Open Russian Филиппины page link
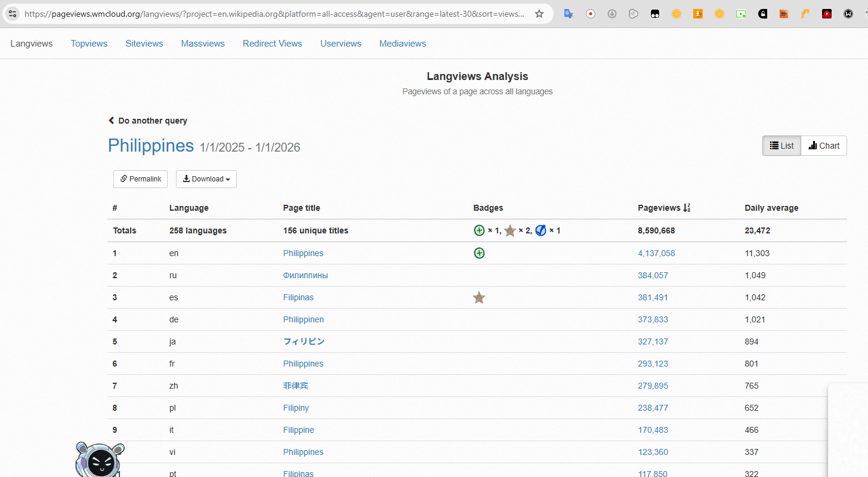Screen dimensions: 868x477 (305, 275)
